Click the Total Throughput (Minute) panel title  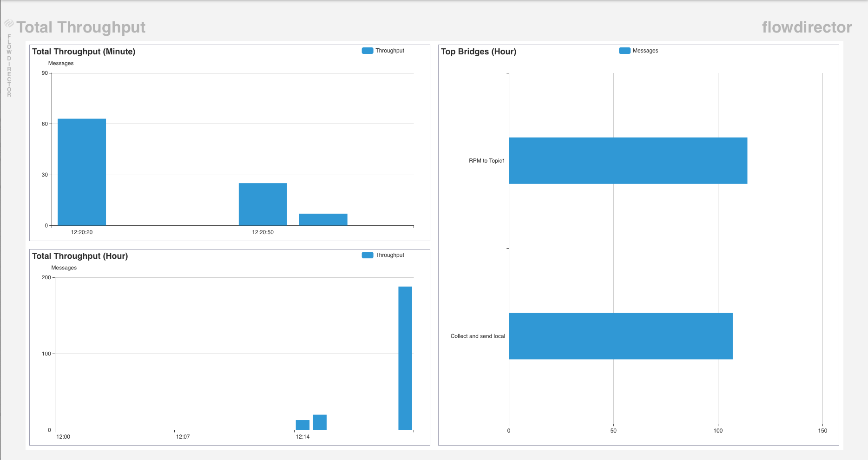[84, 52]
